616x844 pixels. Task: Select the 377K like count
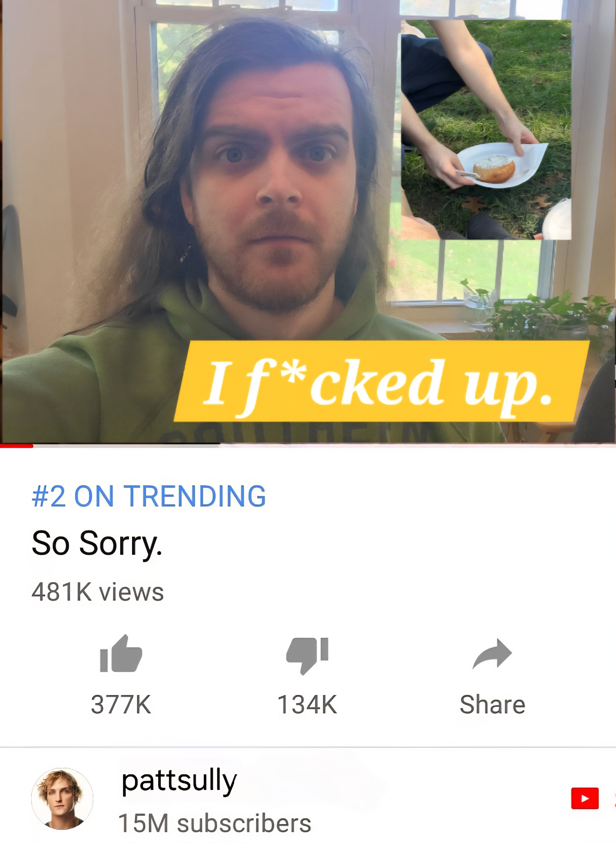(121, 705)
